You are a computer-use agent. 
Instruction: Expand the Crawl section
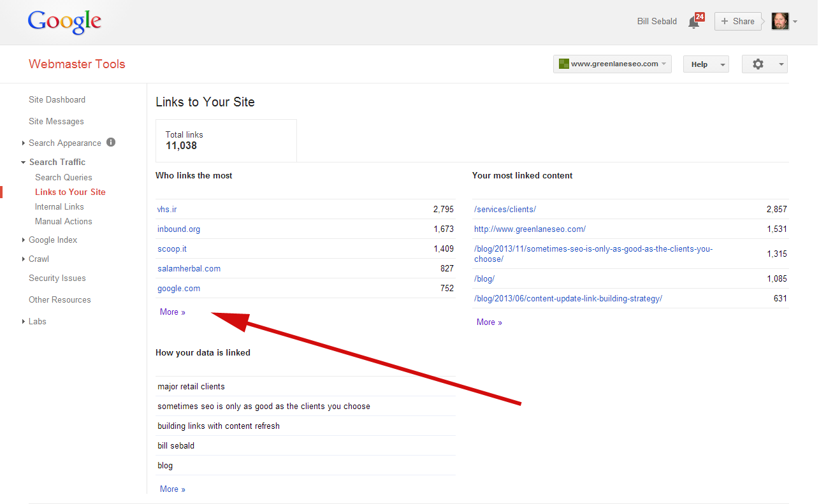(x=24, y=259)
